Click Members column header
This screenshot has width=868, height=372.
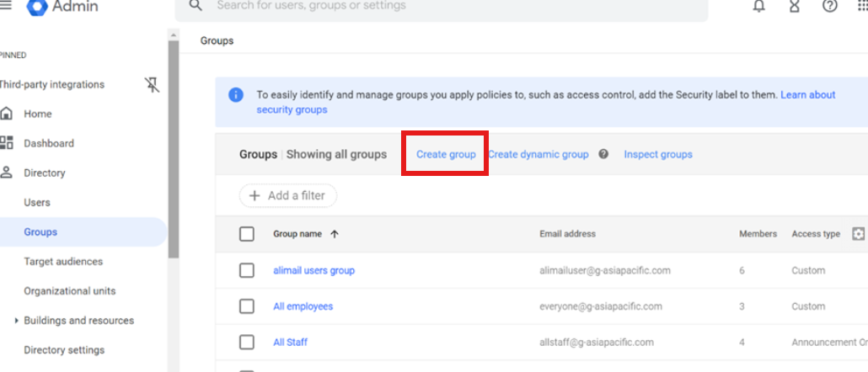click(x=758, y=234)
